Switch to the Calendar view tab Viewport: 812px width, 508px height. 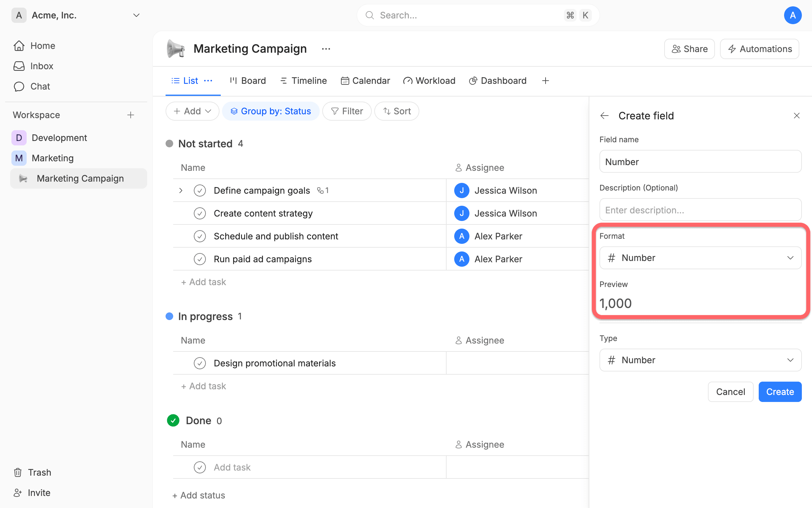point(365,81)
